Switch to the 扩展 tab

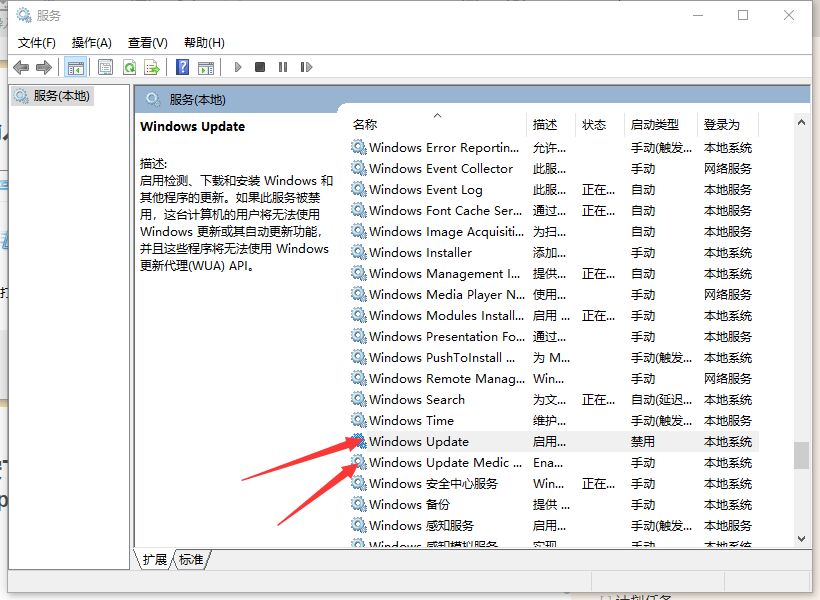click(154, 560)
